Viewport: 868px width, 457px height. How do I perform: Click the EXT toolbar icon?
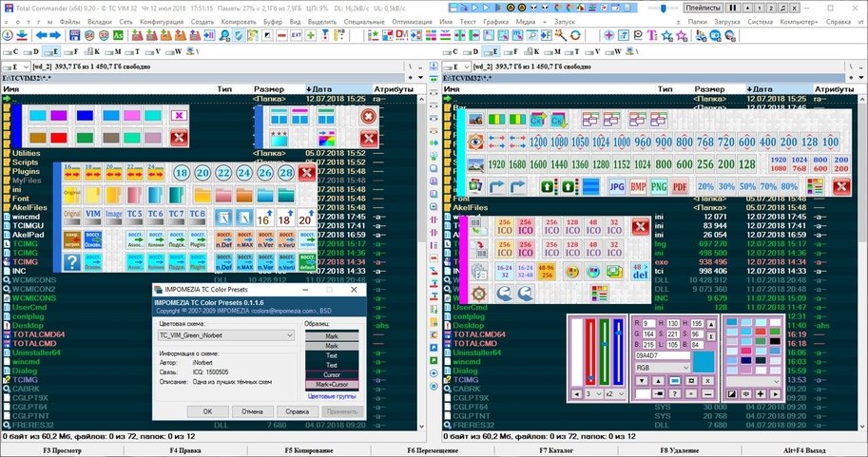point(297,35)
